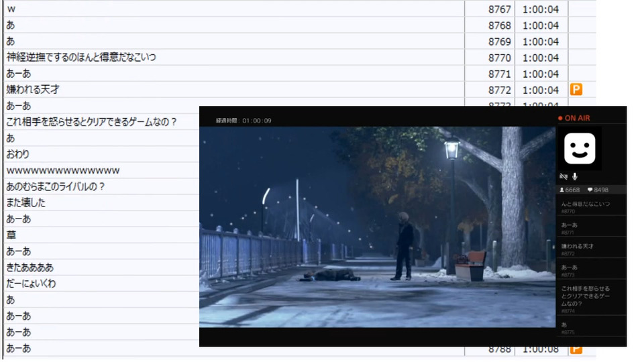644x362 pixels.
Task: Click comment number 8771
Action: [499, 74]
